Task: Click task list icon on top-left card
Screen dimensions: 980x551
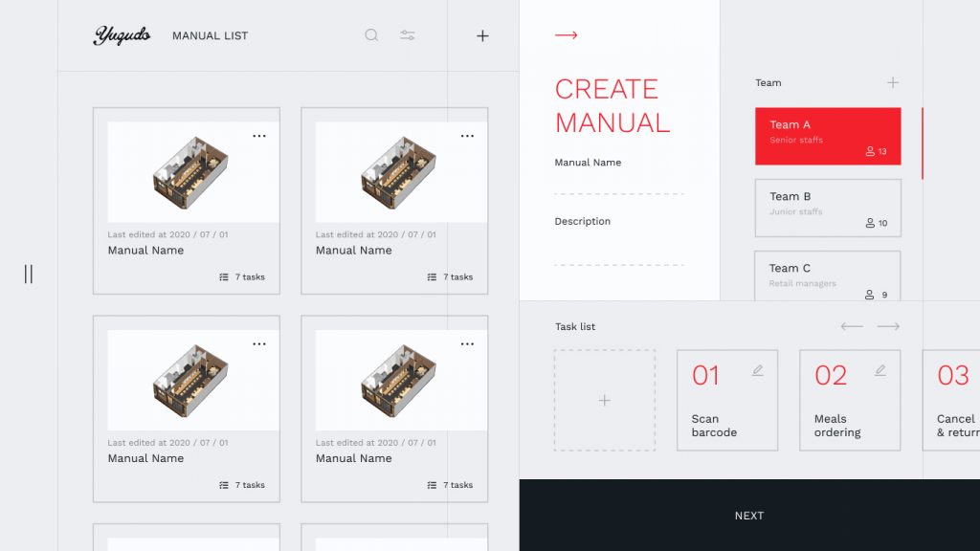Action: click(x=224, y=276)
